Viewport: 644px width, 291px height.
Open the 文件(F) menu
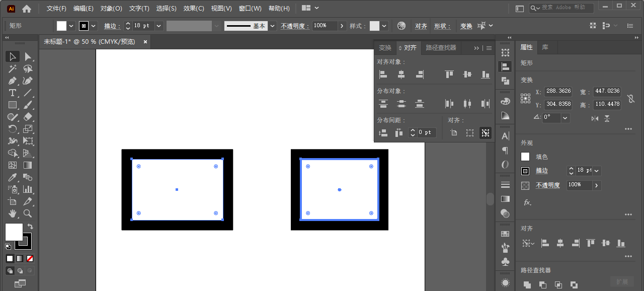click(x=56, y=9)
